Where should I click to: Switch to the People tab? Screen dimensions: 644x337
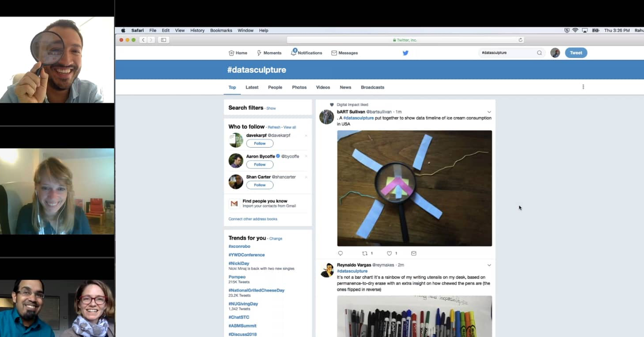point(275,87)
